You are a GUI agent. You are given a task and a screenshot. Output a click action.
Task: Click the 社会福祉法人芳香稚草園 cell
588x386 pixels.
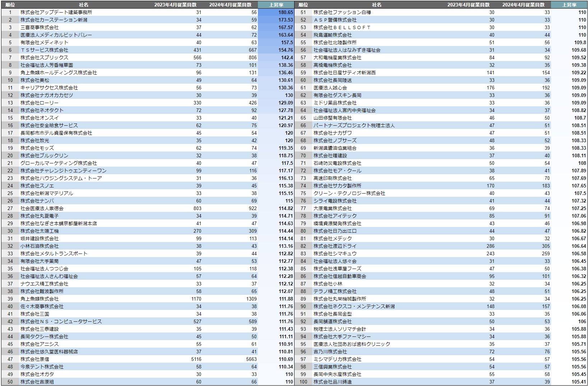46,65
